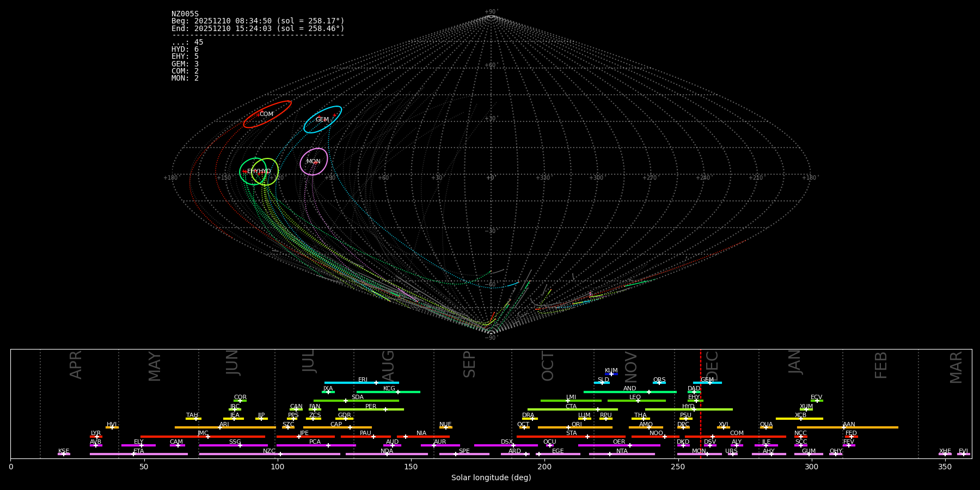
Task: Click the CAP shower bar in the timeline
Action: [x=338, y=427]
